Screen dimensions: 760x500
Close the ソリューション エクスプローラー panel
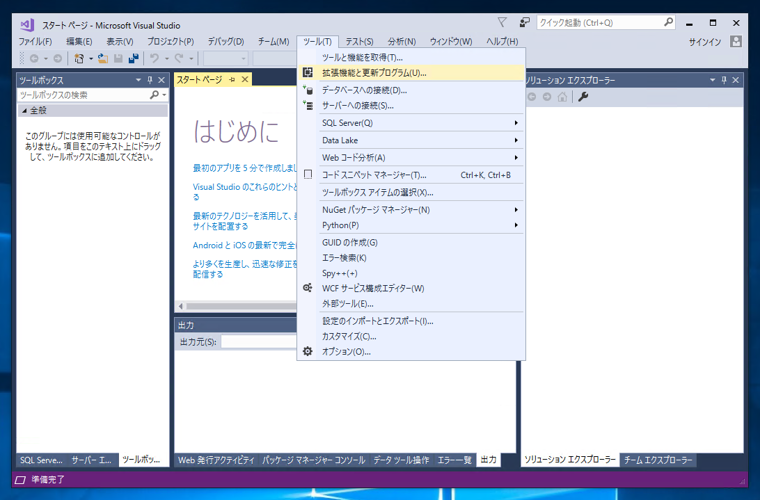click(736, 80)
